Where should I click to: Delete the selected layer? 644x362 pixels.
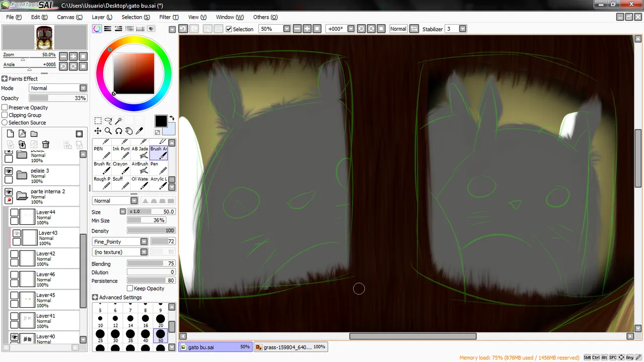coord(46,144)
